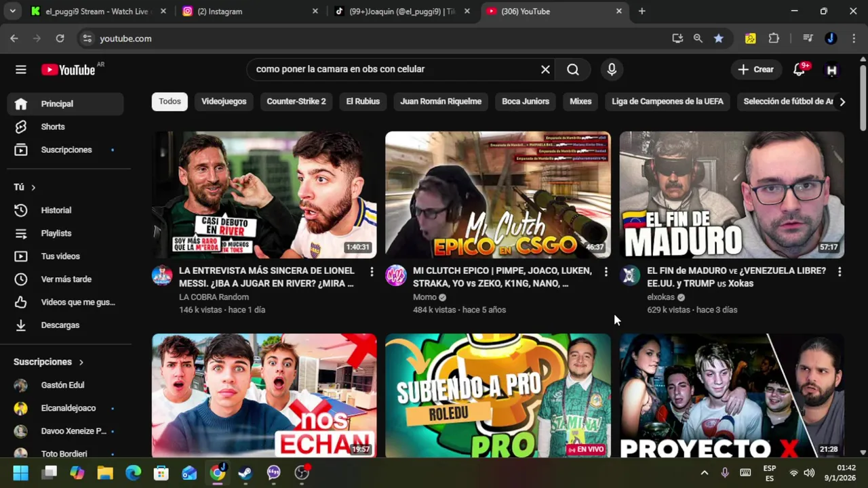The image size is (868, 488).
Task: Open the Windows Start menu
Action: pos(21,473)
